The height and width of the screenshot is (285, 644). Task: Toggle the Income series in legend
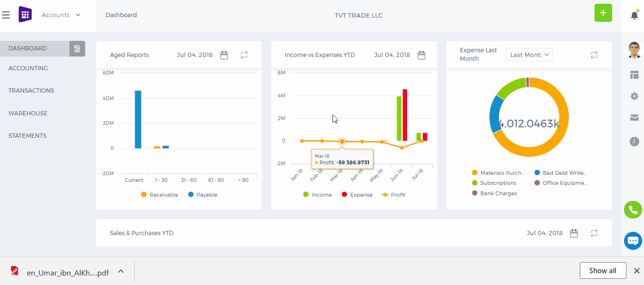[x=317, y=195]
